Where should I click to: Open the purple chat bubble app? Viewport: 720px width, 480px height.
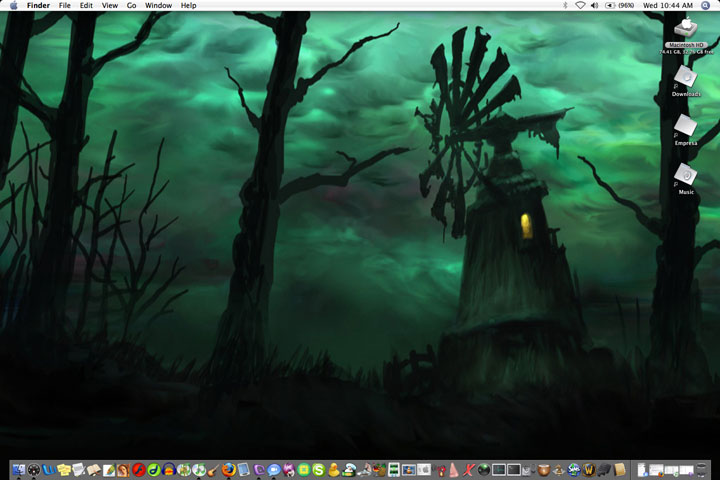[x=259, y=470]
